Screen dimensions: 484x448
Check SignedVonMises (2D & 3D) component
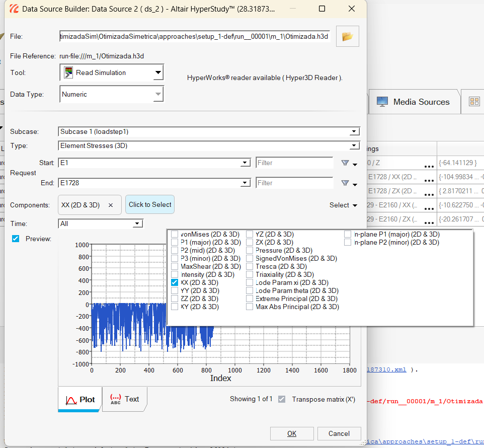click(250, 258)
